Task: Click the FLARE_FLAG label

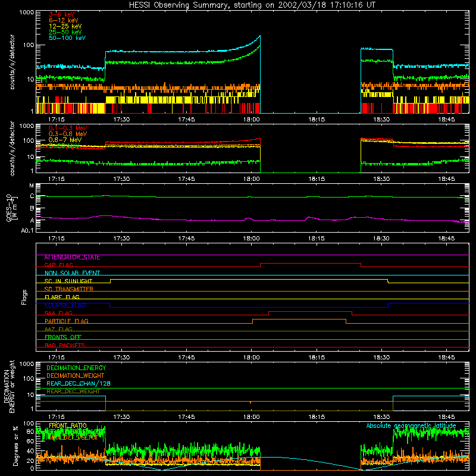Action: pos(62,297)
